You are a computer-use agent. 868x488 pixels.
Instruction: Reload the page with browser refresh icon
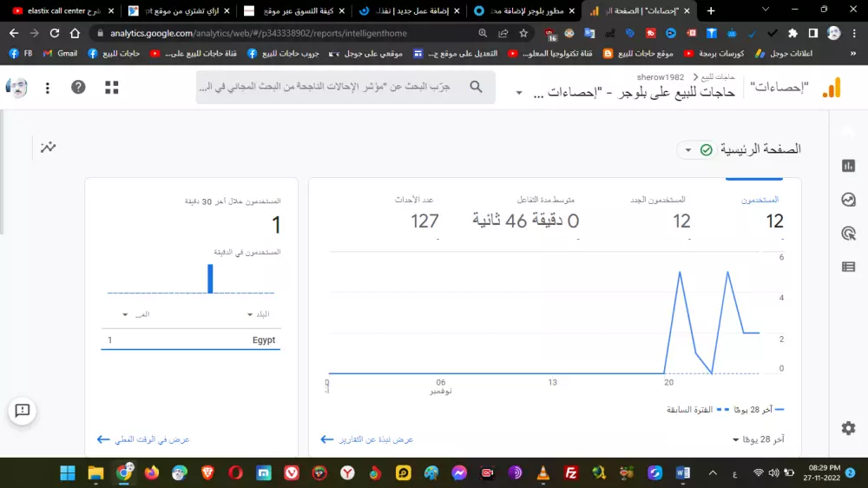tap(54, 33)
